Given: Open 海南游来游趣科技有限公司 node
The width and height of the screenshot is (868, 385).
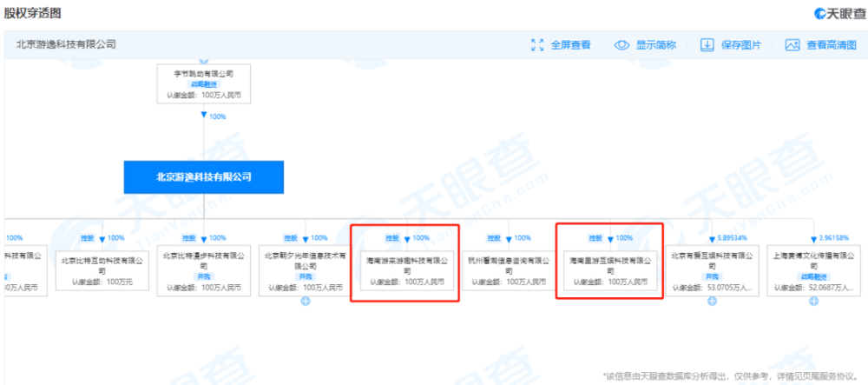Looking at the screenshot, I should tap(407, 270).
